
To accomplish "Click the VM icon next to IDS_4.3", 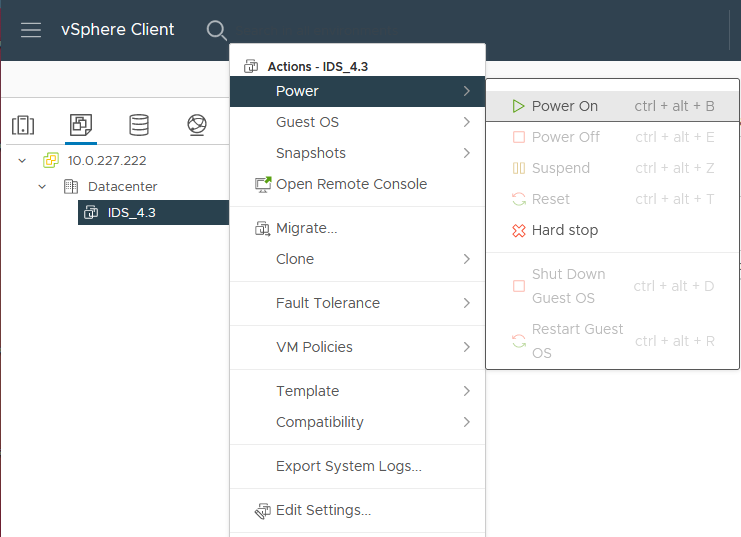I will [x=91, y=213].
